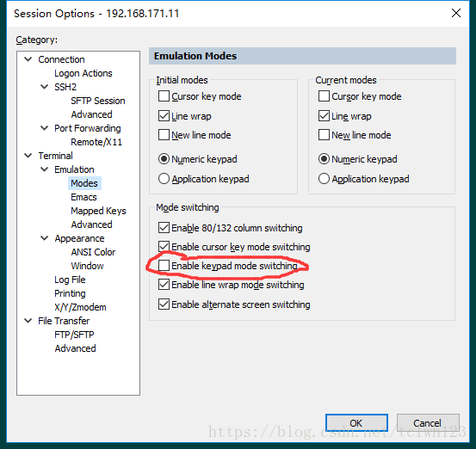Select Log File category
The image size is (476, 449).
click(70, 280)
